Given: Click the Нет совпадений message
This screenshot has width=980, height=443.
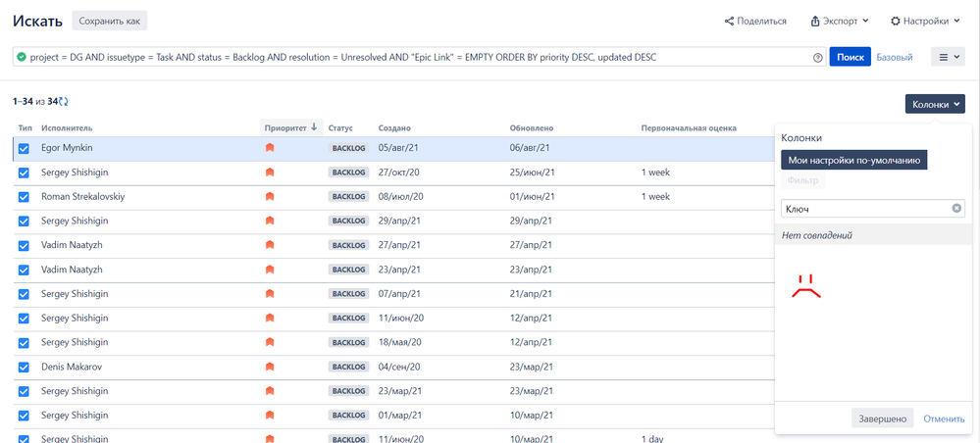Looking at the screenshot, I should coord(817,235).
